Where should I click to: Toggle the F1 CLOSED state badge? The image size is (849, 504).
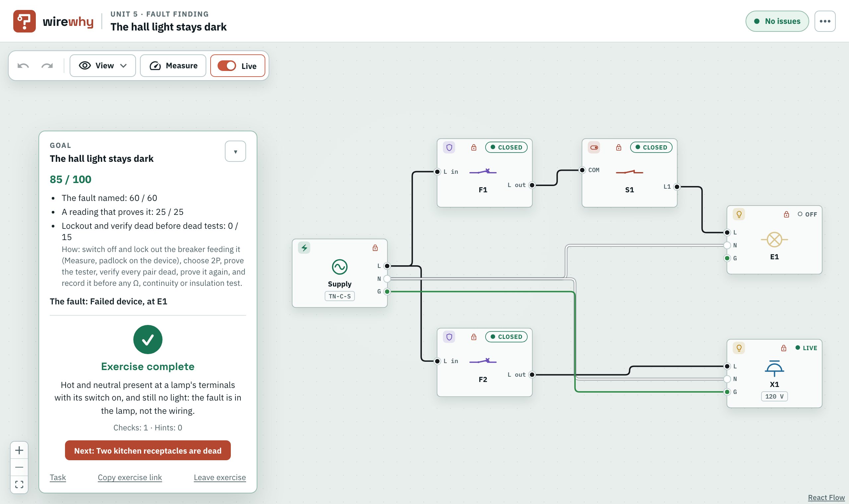point(506,148)
